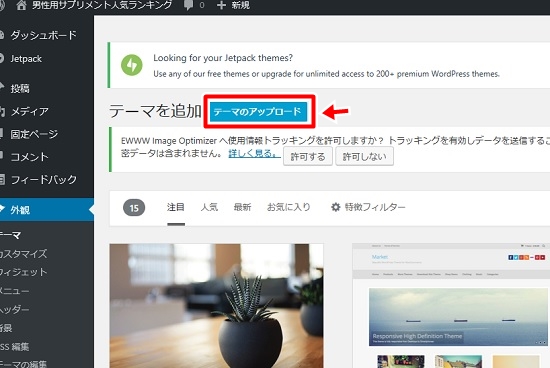This screenshot has width=550, height=368.
Task: Open カスタマイズ submenu item
Action: pyautogui.click(x=23, y=254)
